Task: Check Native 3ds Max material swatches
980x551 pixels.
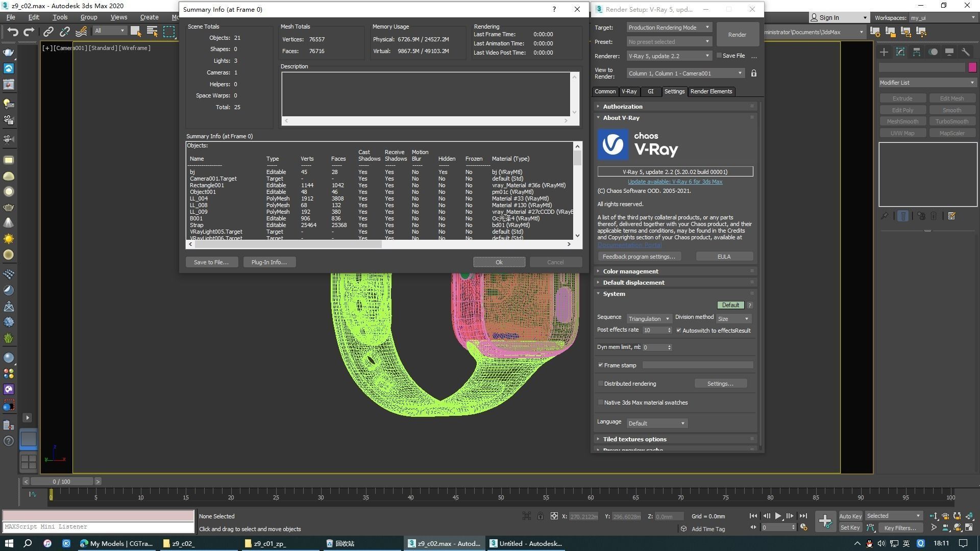Action: [601, 403]
